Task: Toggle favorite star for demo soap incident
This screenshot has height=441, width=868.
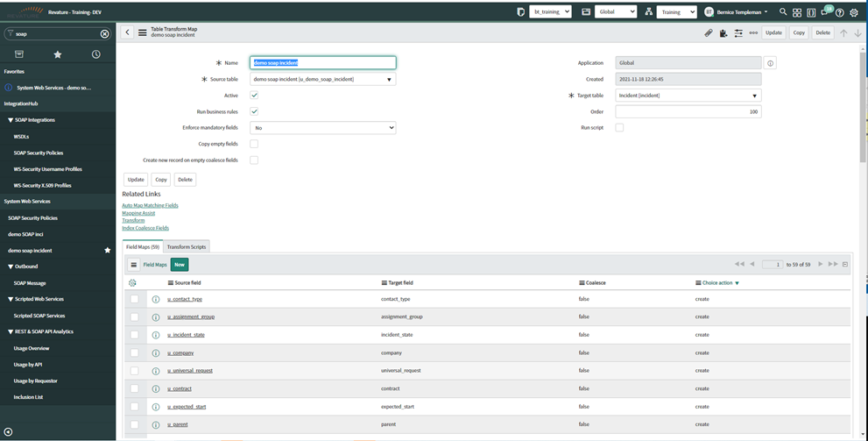Action: 108,251
